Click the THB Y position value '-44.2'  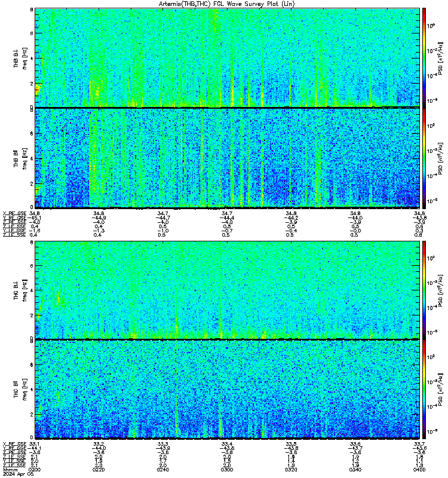coord(291,218)
